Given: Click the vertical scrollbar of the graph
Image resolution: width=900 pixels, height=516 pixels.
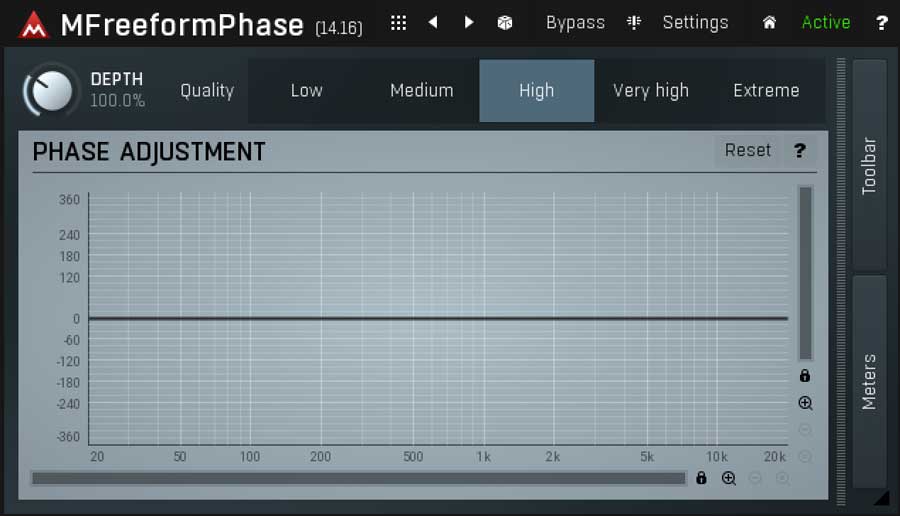Looking at the screenshot, I should (x=805, y=273).
